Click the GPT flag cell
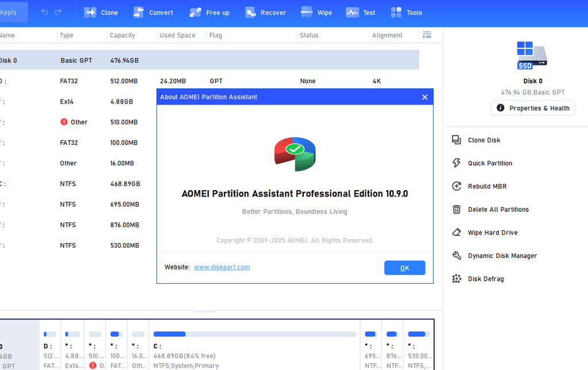 tap(216, 81)
